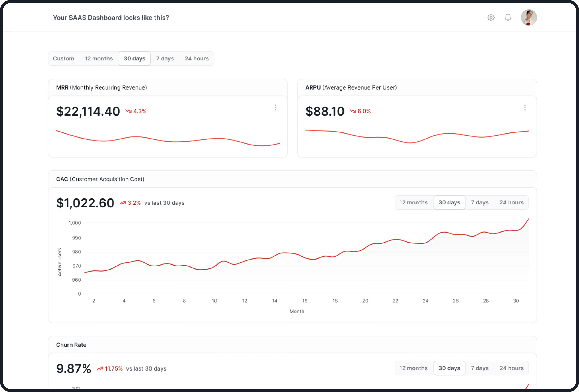This screenshot has width=579, height=392.
Task: Click the MRR sparkline chart
Action: click(168, 138)
